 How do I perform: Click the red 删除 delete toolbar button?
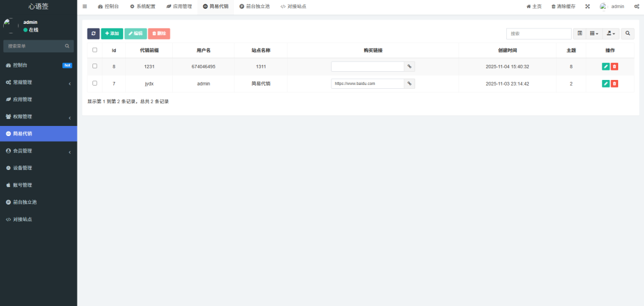(x=159, y=34)
